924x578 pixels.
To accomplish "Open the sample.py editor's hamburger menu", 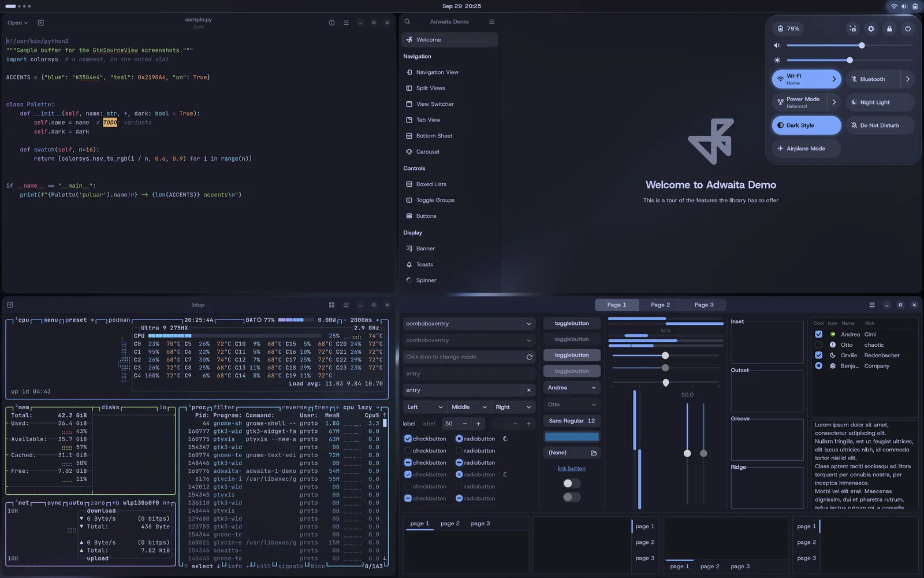I will coord(346,23).
